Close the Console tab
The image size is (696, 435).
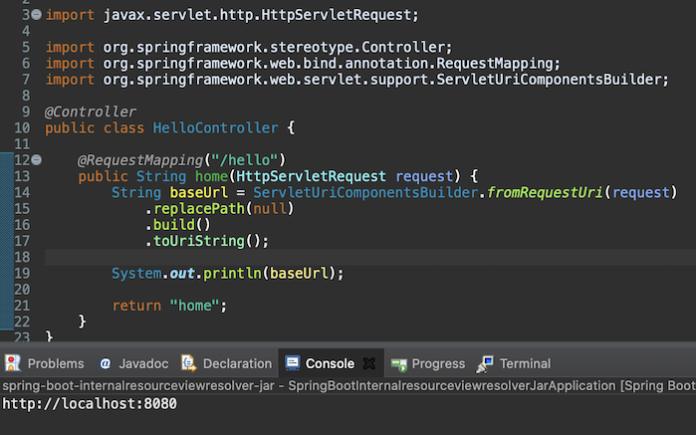(368, 363)
